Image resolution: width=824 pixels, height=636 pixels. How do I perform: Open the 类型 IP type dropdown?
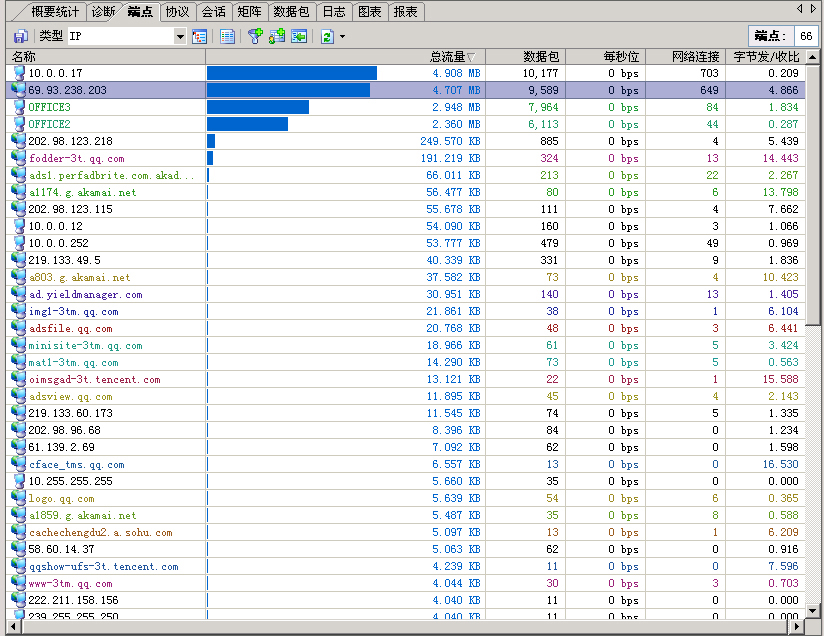(180, 36)
